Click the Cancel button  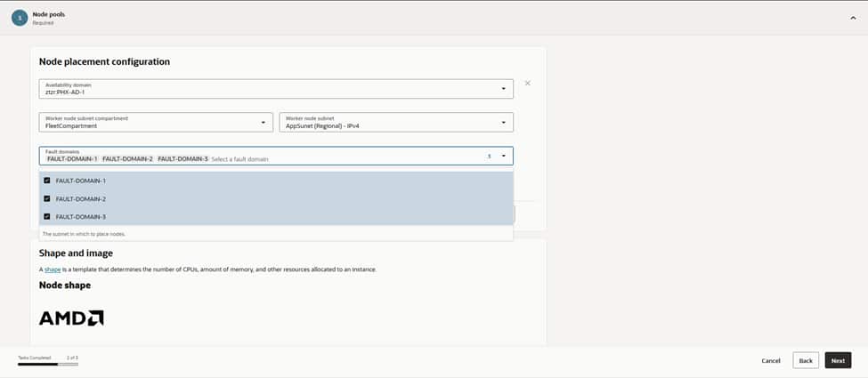coord(771,360)
